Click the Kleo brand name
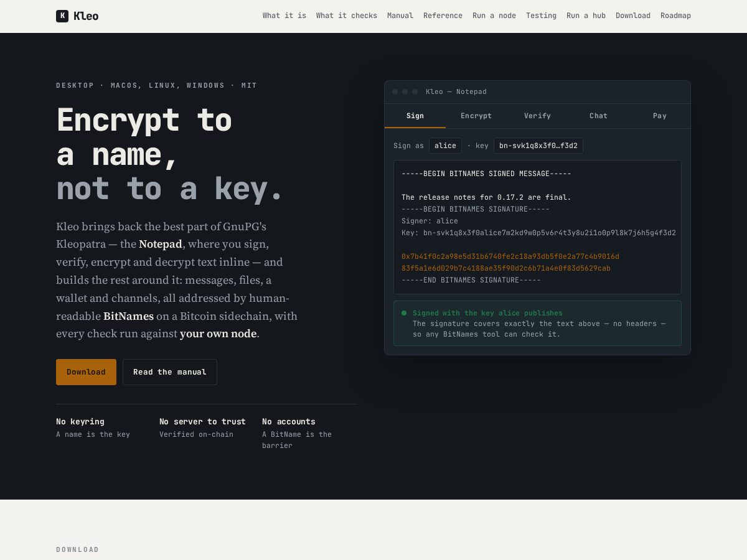 click(86, 16)
